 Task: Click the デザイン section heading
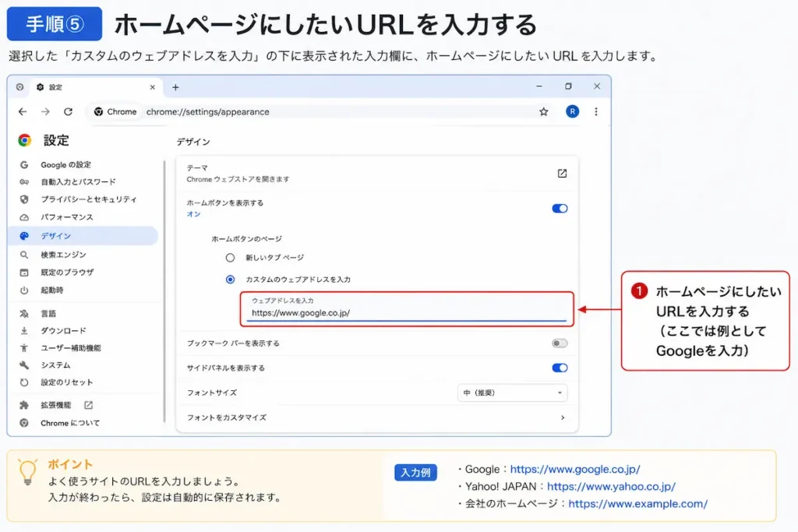point(193,142)
